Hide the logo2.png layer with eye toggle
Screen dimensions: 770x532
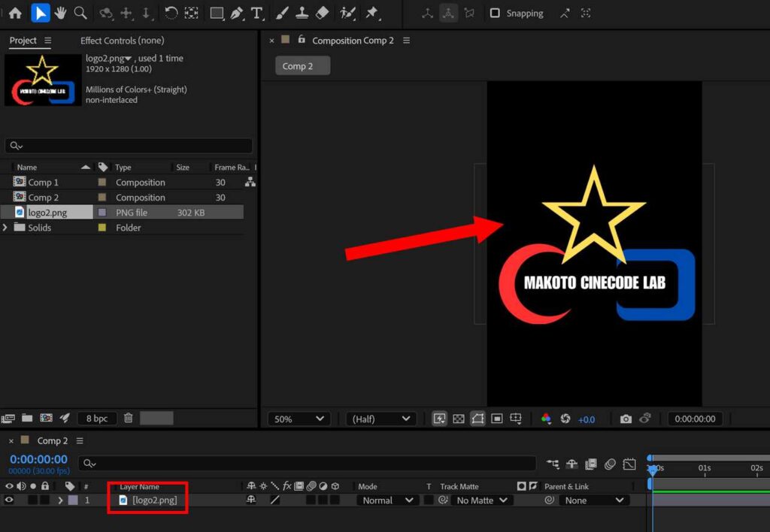[9, 500]
